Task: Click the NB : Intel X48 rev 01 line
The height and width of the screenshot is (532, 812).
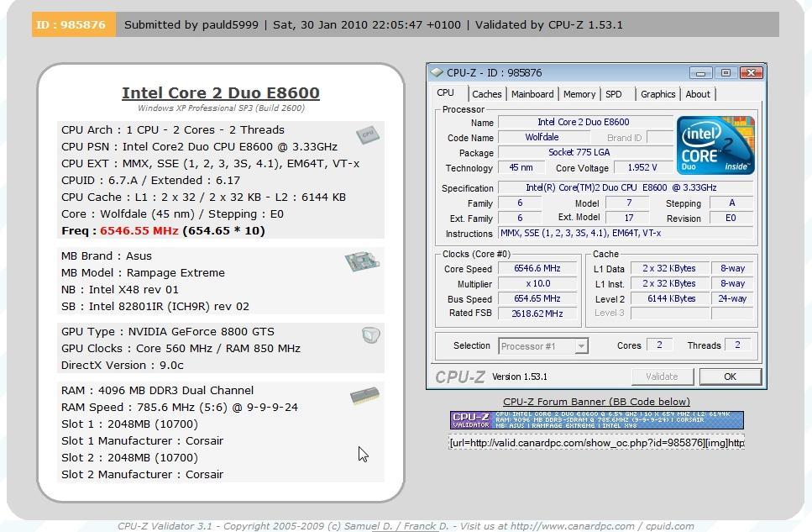Action: [119, 289]
